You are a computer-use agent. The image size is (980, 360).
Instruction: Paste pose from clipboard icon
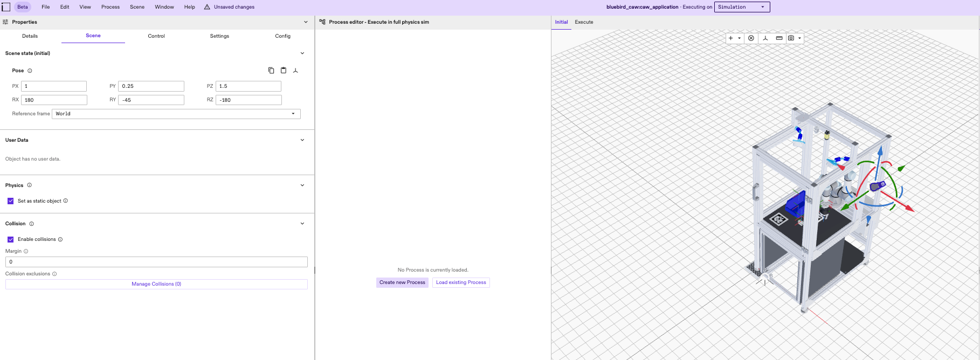tap(284, 71)
